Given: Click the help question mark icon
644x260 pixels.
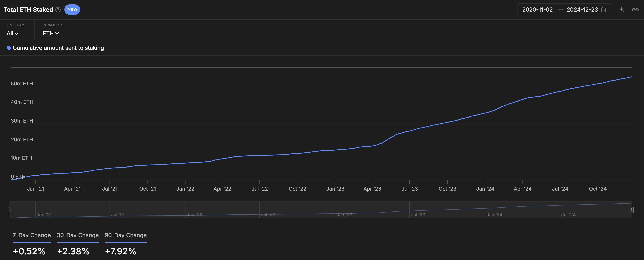Looking at the screenshot, I should click(x=58, y=10).
